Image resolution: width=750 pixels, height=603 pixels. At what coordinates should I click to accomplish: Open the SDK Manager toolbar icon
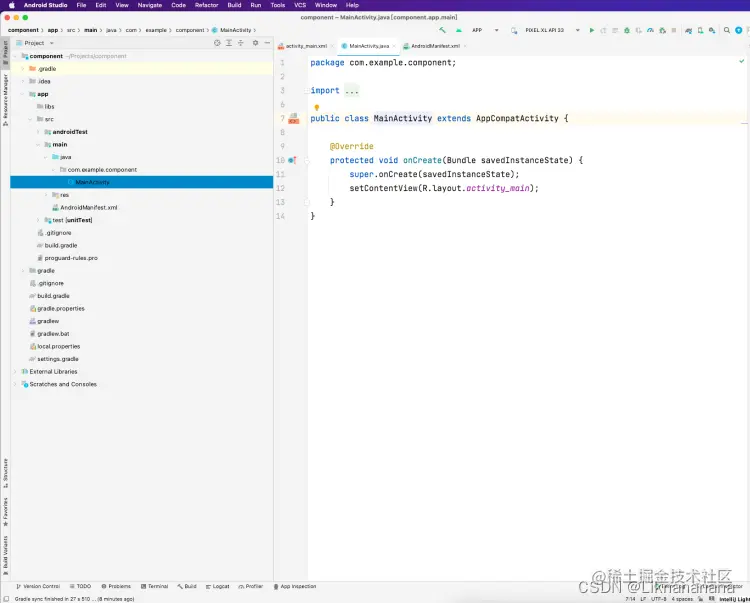click(x=712, y=30)
